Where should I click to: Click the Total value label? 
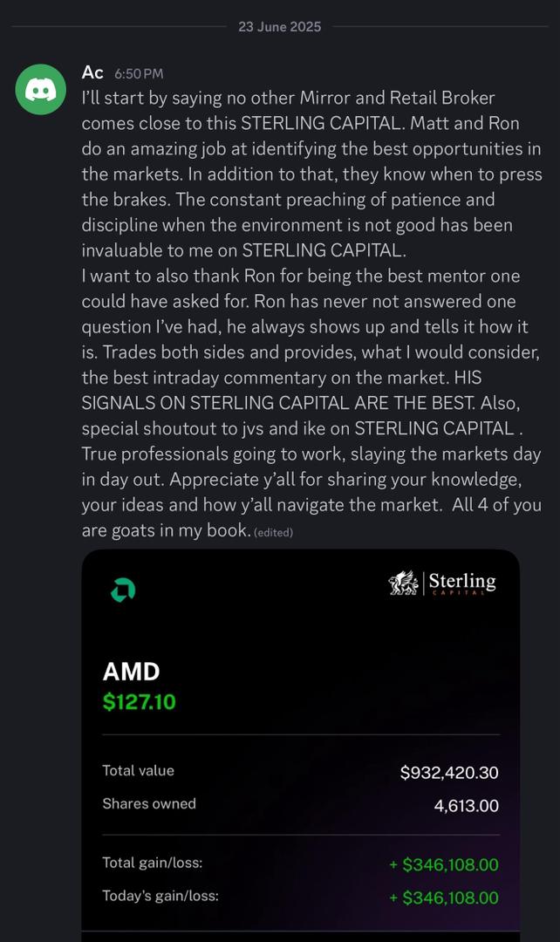pos(138,771)
